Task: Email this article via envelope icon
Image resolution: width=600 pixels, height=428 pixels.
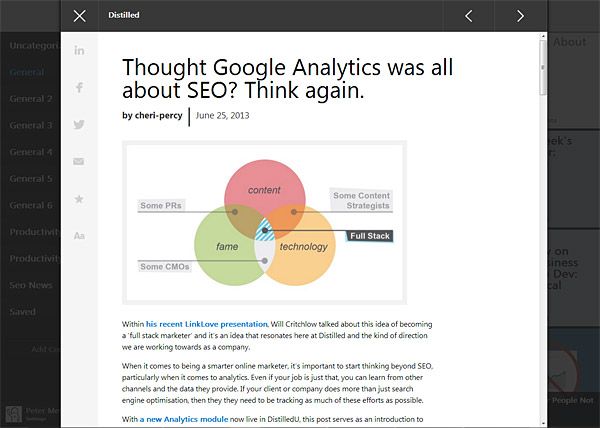Action: (79, 161)
